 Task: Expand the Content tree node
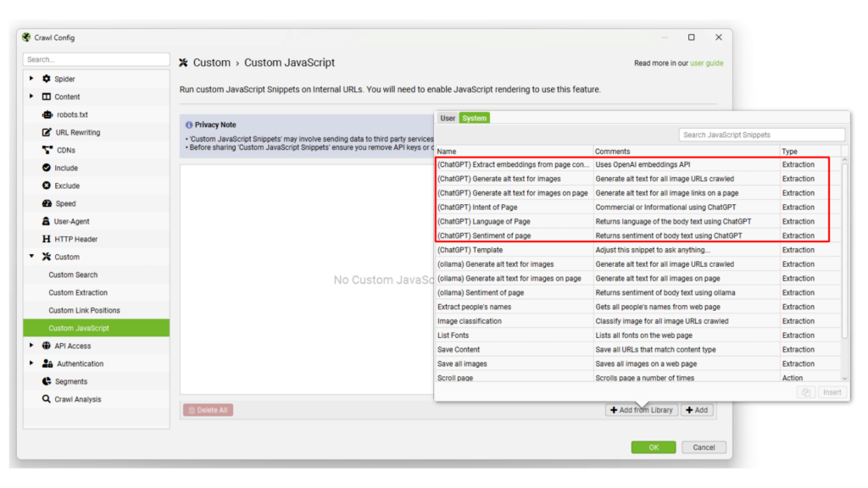(31, 97)
